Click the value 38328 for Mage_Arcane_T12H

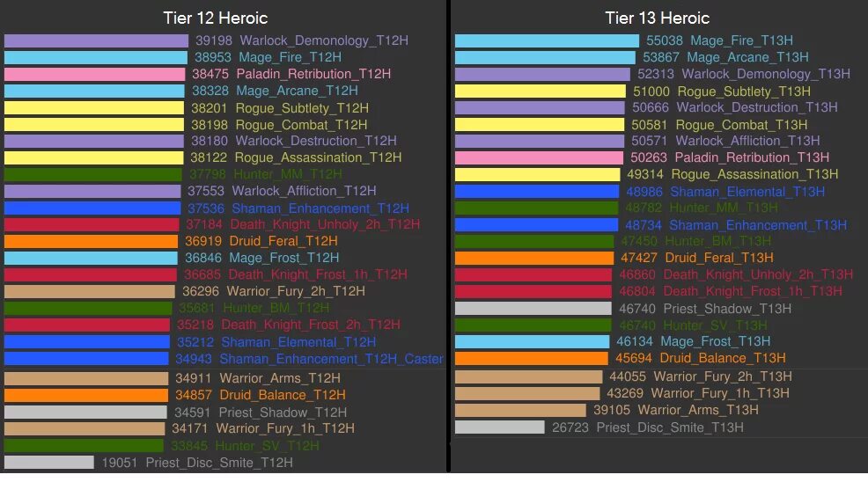pos(210,91)
